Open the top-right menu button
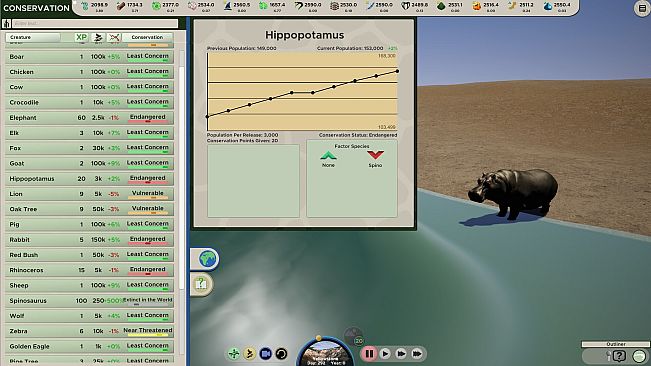The width and height of the screenshot is (651, 366). tap(642, 8)
